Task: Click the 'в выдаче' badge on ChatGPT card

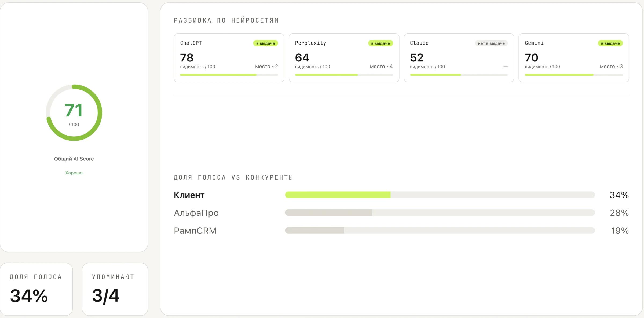Action: coord(265,43)
